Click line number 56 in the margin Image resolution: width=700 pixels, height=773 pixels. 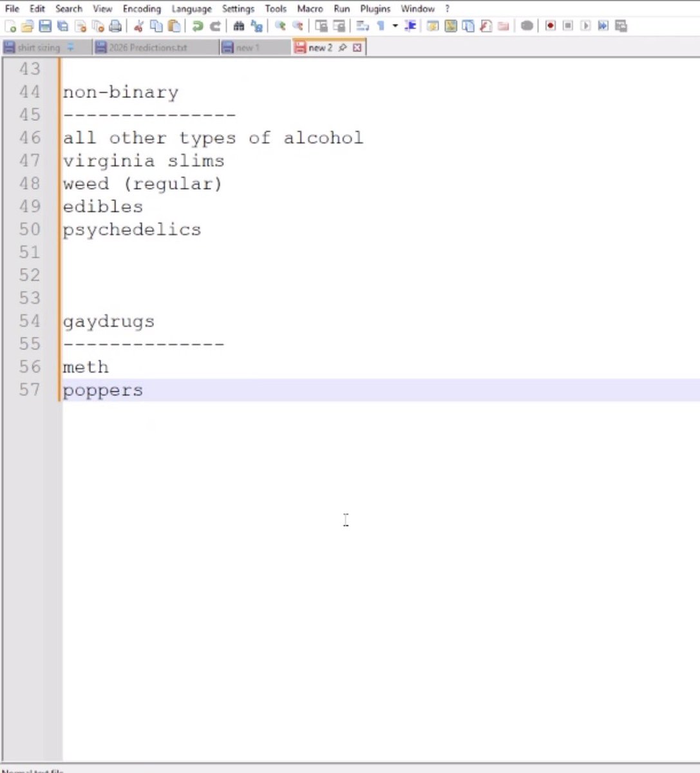tap(30, 367)
